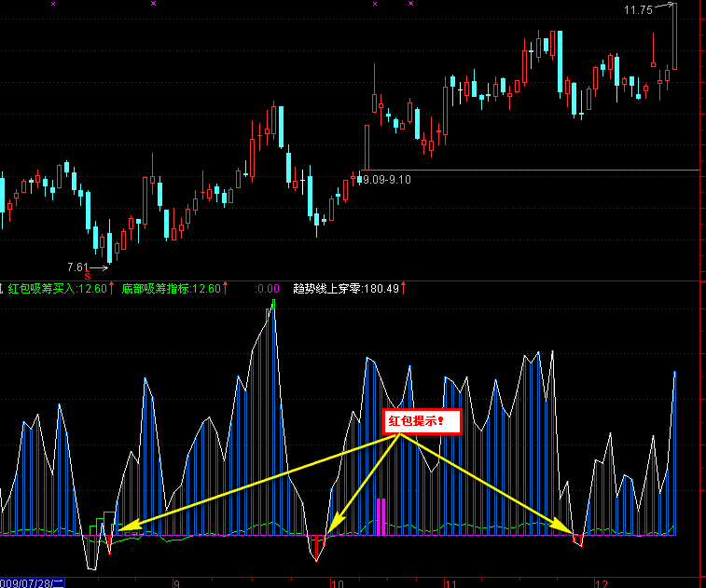Click the leftmost magenta x marker at top

[x=53, y=4]
